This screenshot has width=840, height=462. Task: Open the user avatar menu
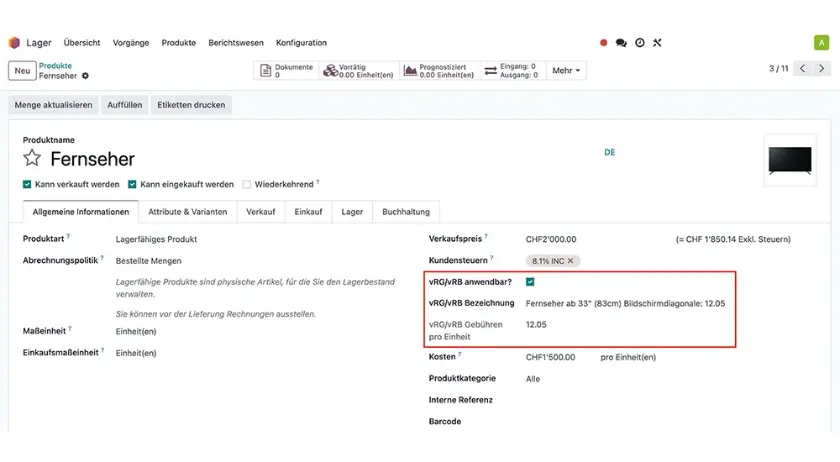click(821, 43)
